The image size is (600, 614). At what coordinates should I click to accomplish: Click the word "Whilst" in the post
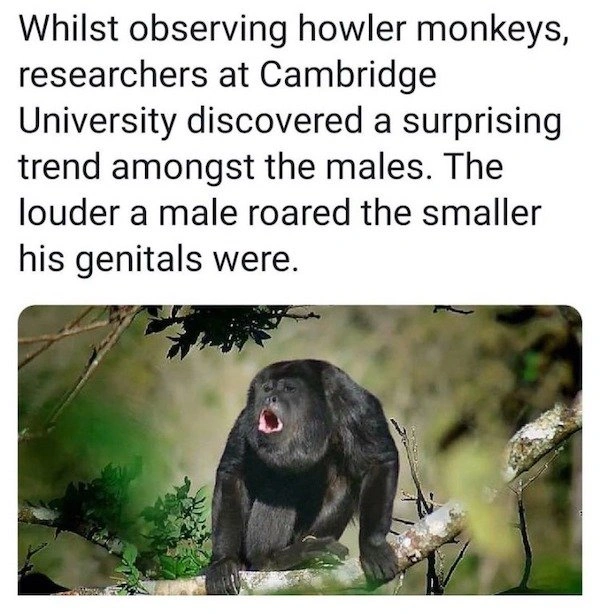click(69, 29)
